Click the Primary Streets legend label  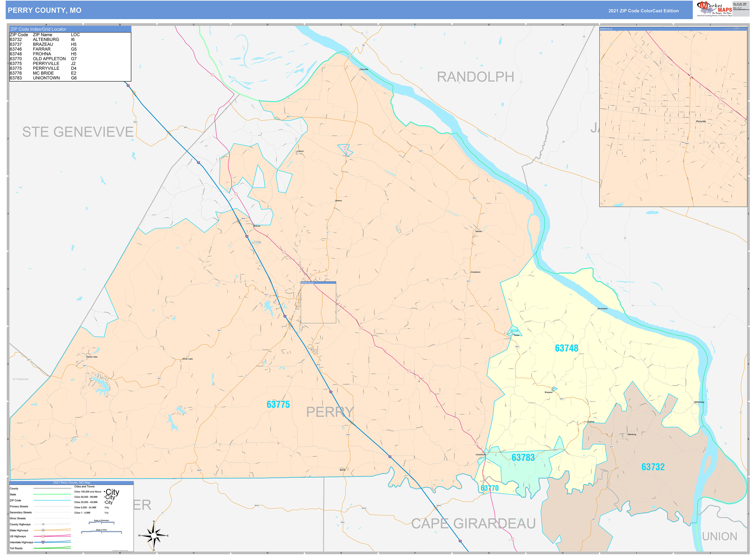pyautogui.click(x=19, y=506)
